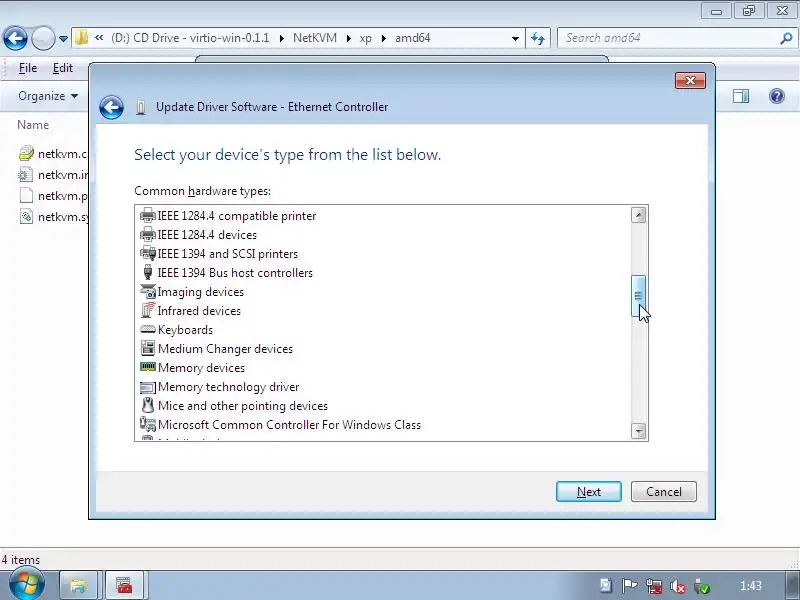The height and width of the screenshot is (600, 800).
Task: Click the Search amd64 input field
Action: coord(668,38)
